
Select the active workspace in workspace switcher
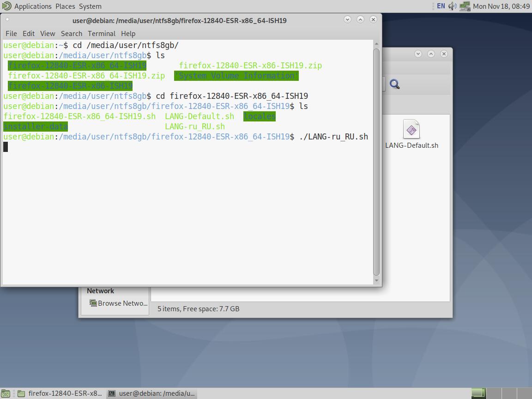coord(479,393)
